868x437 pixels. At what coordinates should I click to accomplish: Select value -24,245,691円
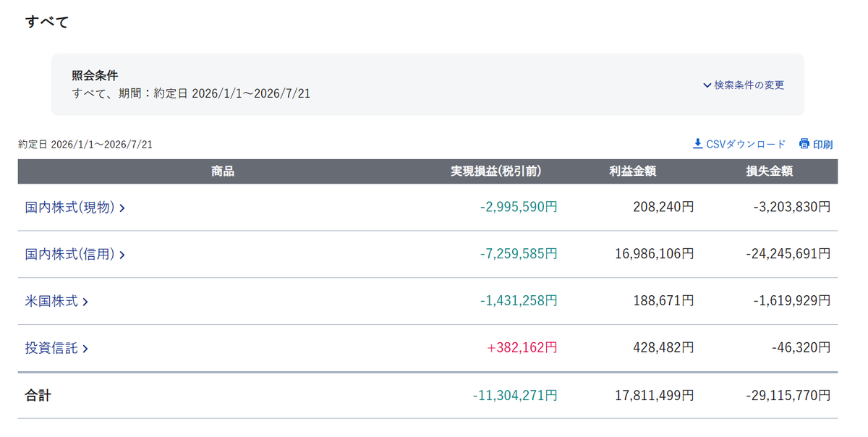point(788,254)
